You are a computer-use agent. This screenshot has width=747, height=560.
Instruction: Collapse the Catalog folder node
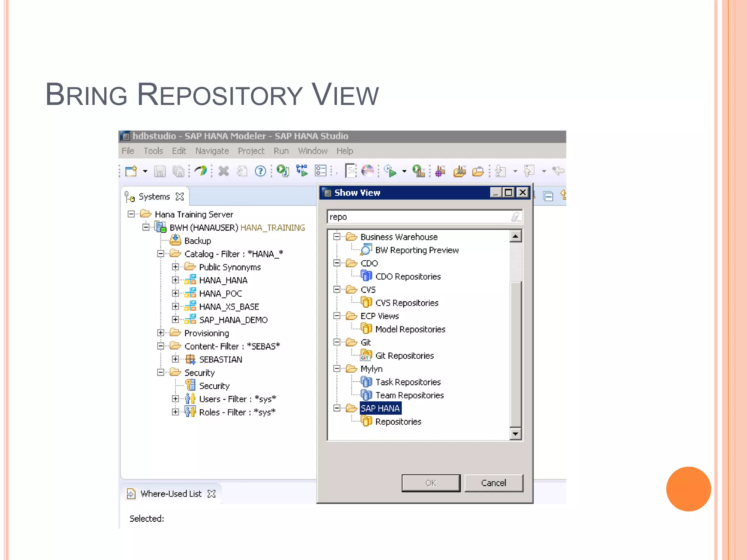click(x=160, y=253)
